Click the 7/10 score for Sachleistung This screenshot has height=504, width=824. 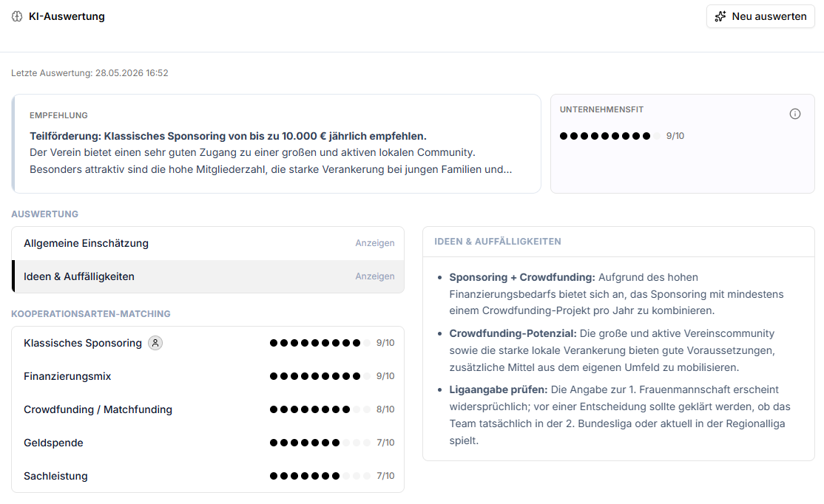385,476
